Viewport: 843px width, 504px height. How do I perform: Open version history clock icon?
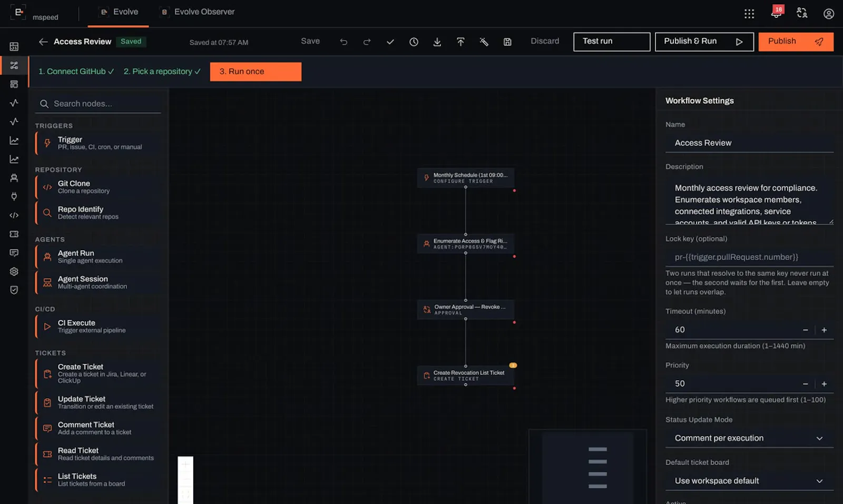(x=414, y=42)
